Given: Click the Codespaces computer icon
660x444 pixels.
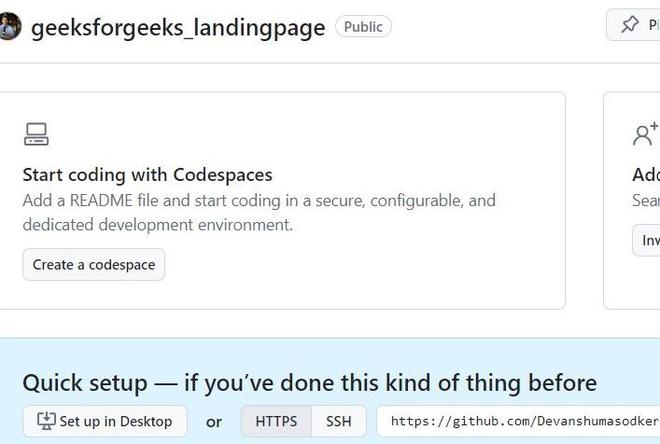Looking at the screenshot, I should click(36, 135).
